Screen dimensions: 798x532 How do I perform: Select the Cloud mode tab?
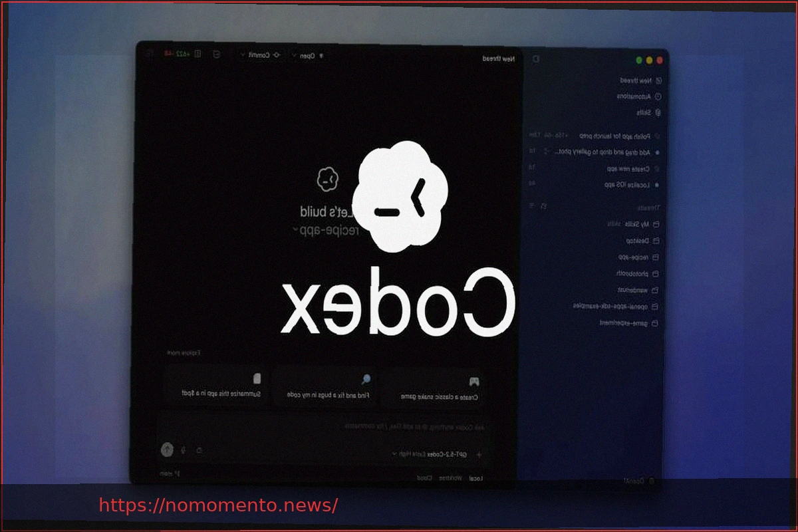(x=424, y=478)
